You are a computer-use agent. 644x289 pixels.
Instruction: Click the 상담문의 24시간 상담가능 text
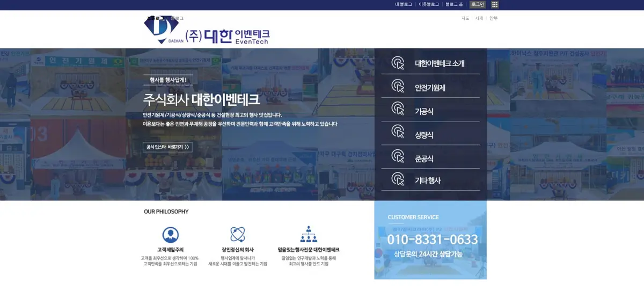tap(428, 254)
